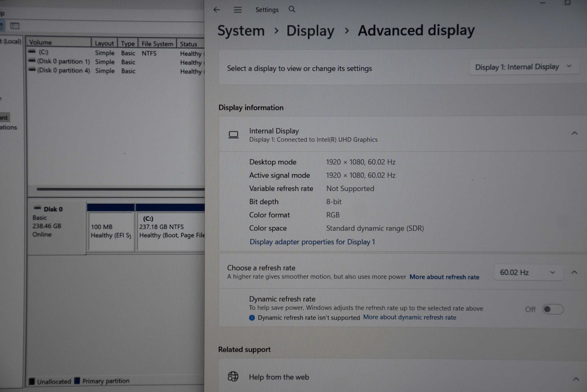The width and height of the screenshot is (587, 392).
Task: Collapse the Choose a refresh rate section
Action: click(x=574, y=272)
